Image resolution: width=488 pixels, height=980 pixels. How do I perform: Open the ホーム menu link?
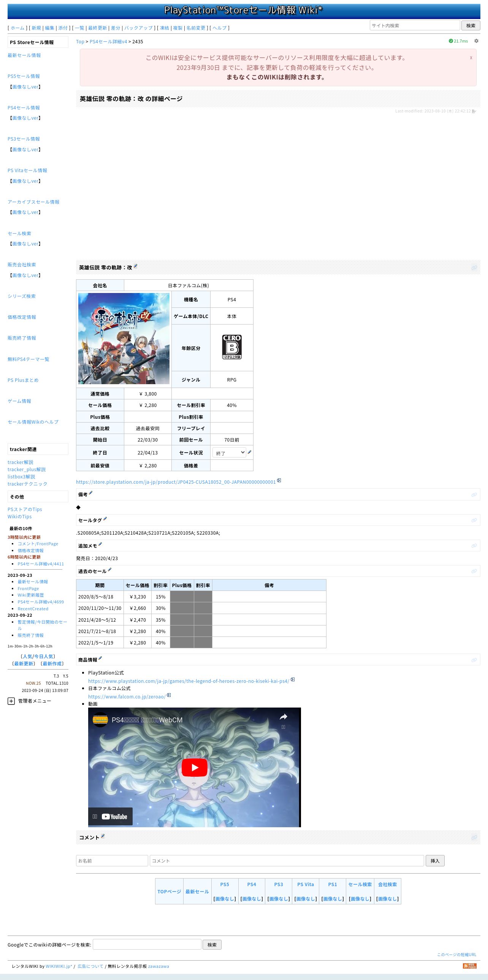click(17, 28)
